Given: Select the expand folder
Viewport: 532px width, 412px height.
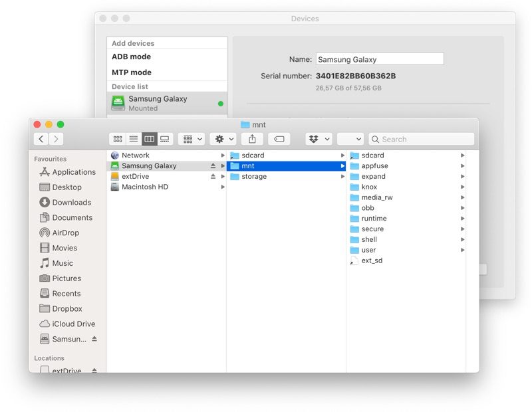Looking at the screenshot, I should (x=406, y=176).
